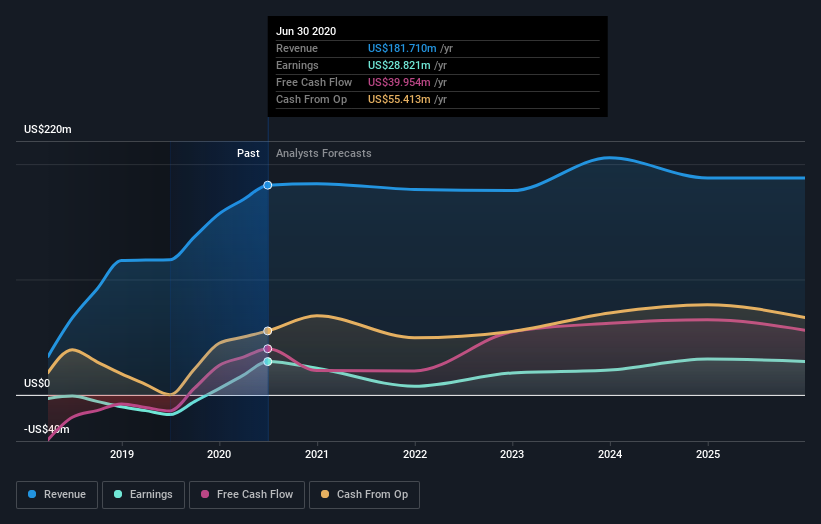Click the teal Earnings data point marker
821x524 pixels.
[268, 362]
